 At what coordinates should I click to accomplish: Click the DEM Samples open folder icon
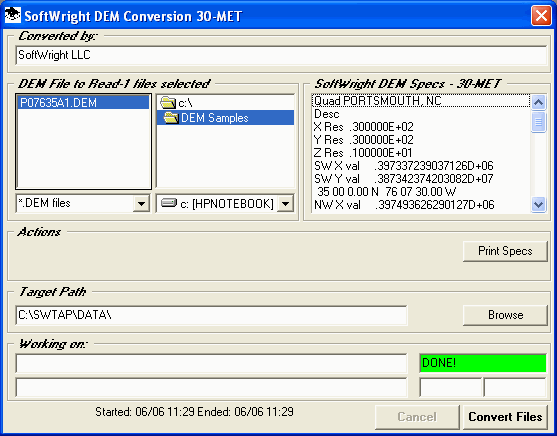click(x=171, y=118)
